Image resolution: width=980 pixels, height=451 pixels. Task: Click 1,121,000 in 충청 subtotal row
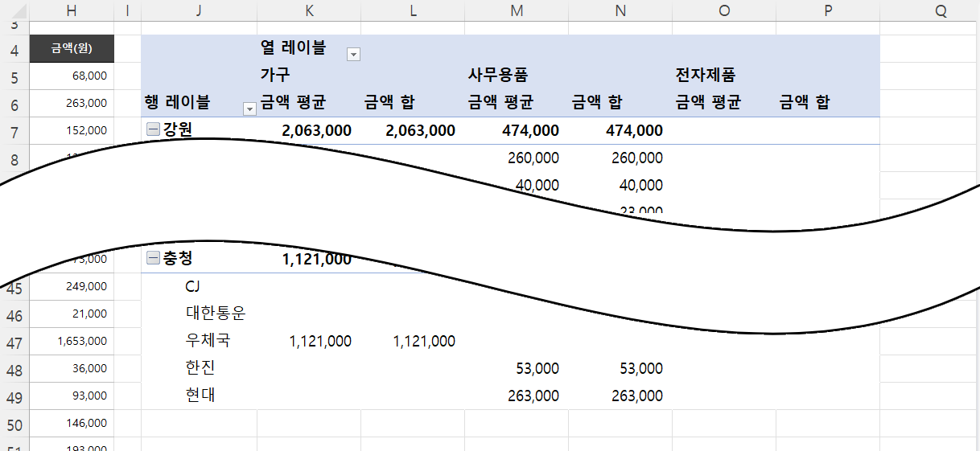tap(317, 259)
